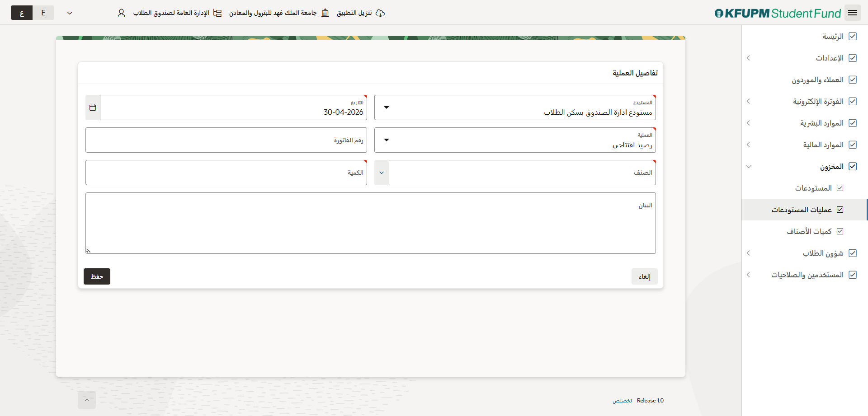Click the department hierarchy icon

[217, 13]
